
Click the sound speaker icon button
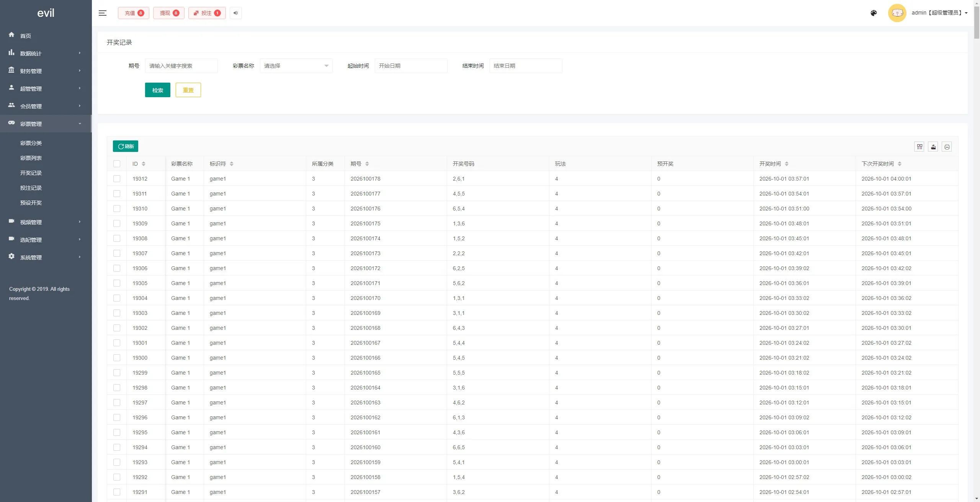[x=236, y=13]
